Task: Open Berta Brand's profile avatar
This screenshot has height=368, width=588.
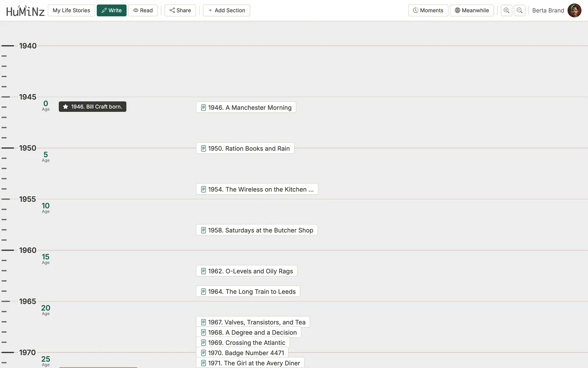Action: tap(575, 10)
